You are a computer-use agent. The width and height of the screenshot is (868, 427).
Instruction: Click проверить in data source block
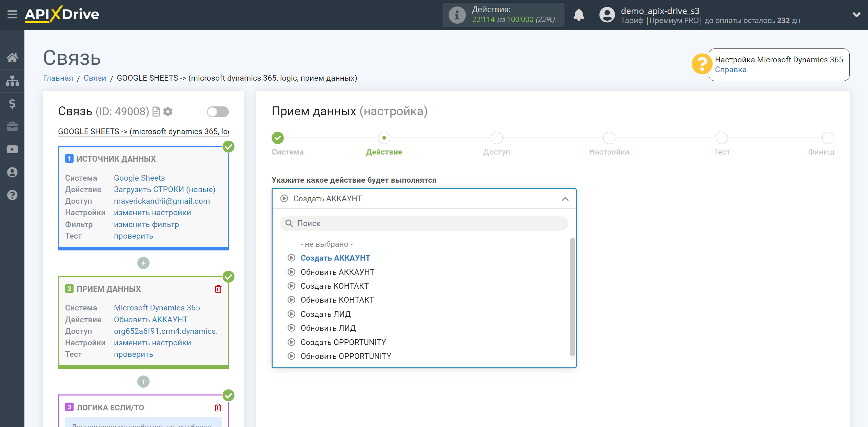(x=134, y=236)
